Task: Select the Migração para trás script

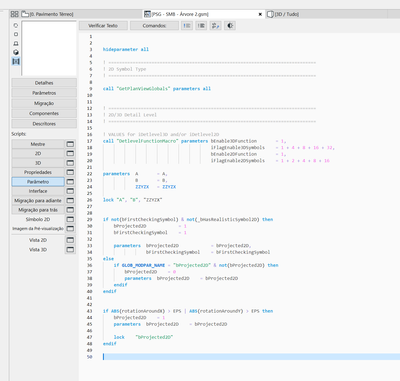Action: [38, 210]
